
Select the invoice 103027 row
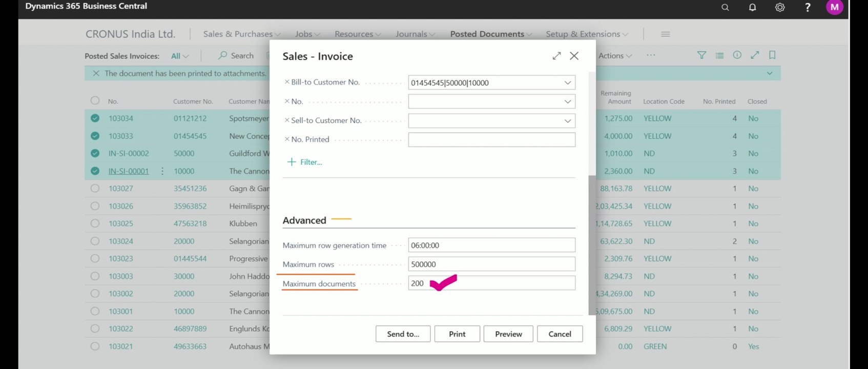tap(95, 189)
